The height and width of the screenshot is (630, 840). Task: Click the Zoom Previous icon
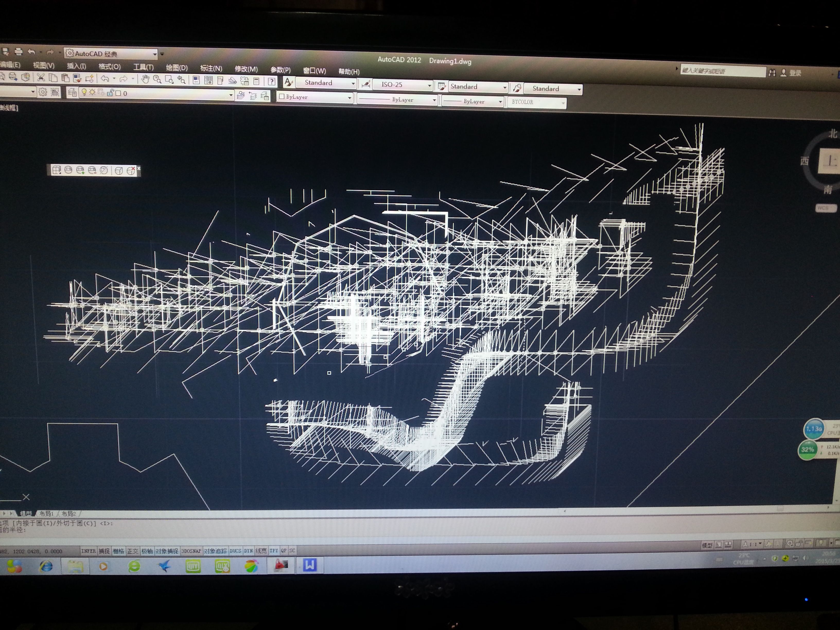pyautogui.click(x=181, y=80)
